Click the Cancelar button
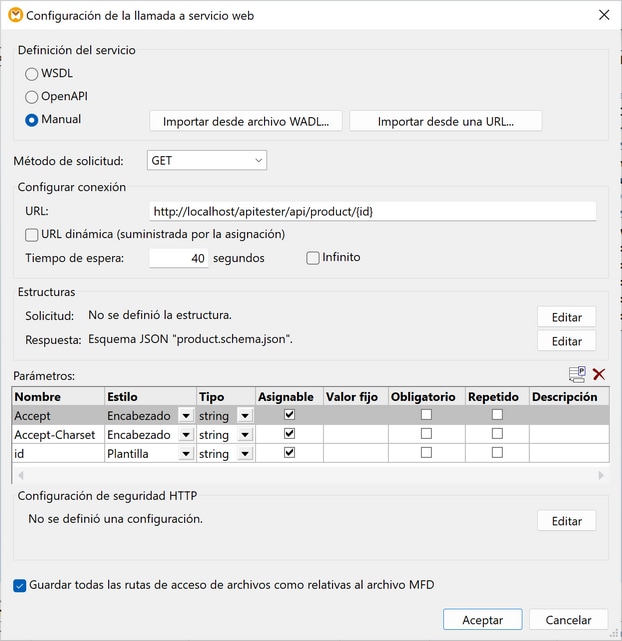The image size is (622, 641). (568, 620)
